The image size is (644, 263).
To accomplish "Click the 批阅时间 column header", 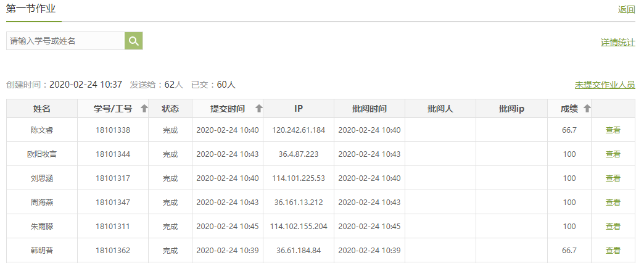I will [x=369, y=109].
